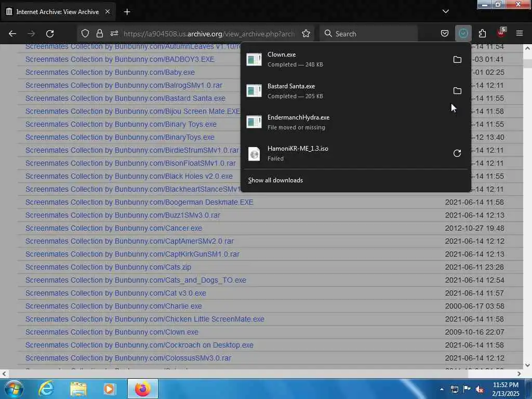Open CaptAmerSMv2.0.rar link
The image size is (532, 399).
click(x=129, y=241)
